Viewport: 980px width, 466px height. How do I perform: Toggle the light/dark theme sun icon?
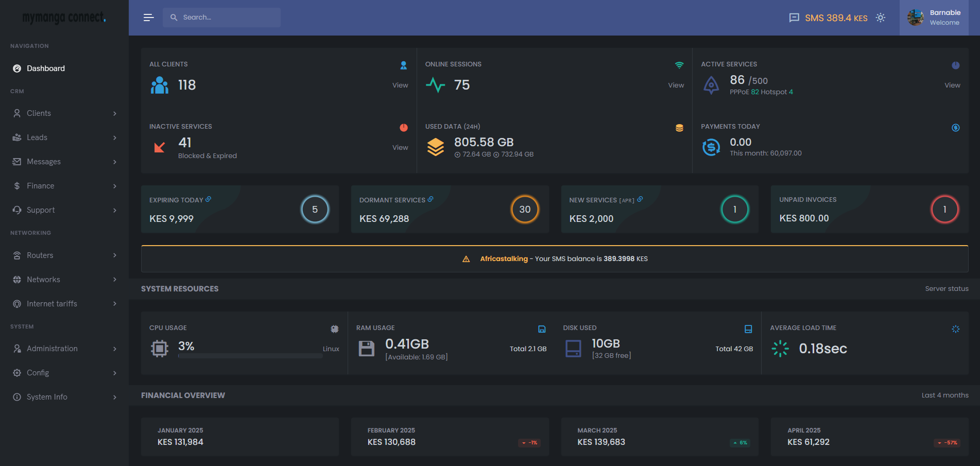point(881,18)
